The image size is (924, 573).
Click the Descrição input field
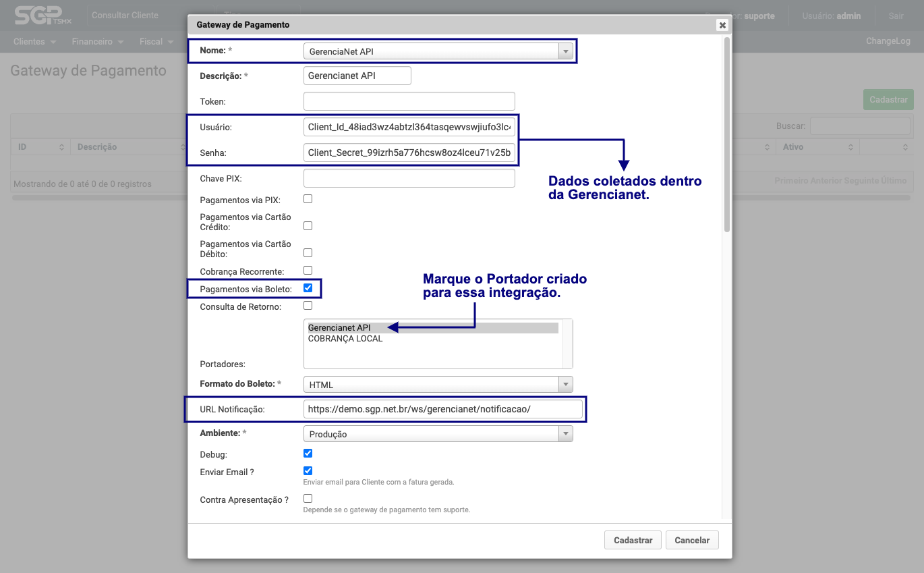click(357, 76)
